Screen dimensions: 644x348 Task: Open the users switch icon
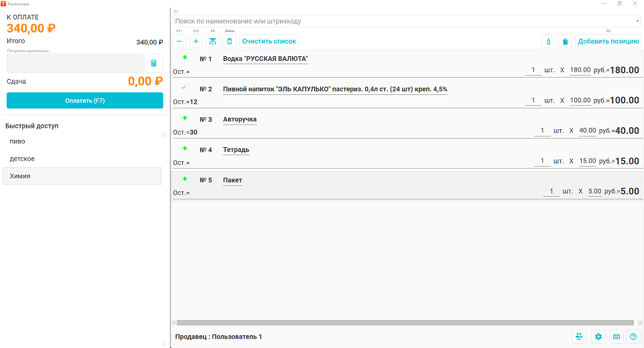[579, 337]
